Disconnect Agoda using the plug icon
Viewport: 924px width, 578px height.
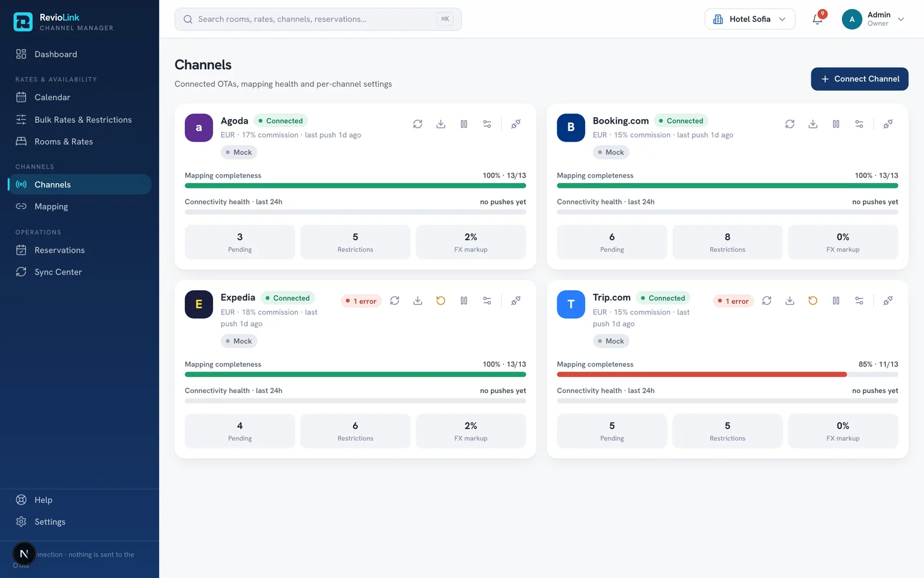(516, 124)
